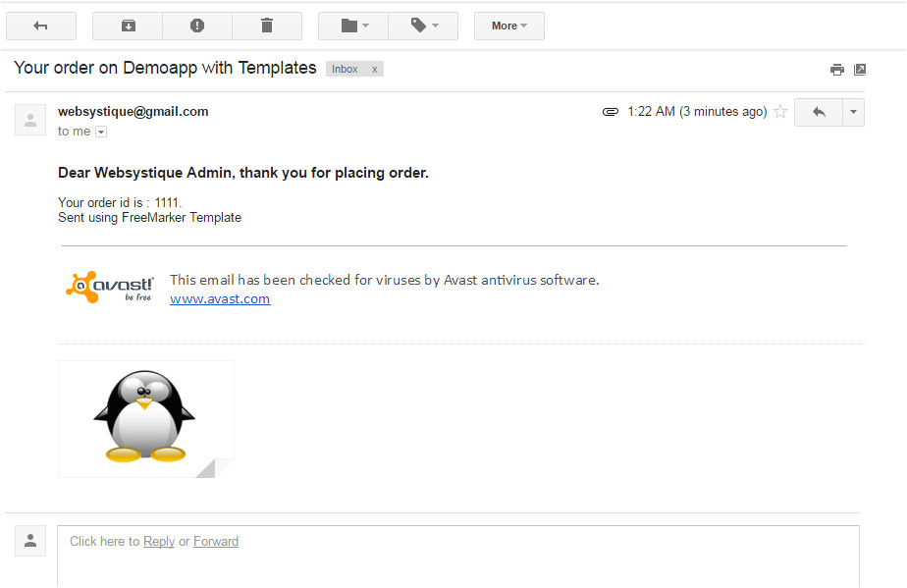
Task: Open the Move to folder dropdown
Action: (353, 26)
